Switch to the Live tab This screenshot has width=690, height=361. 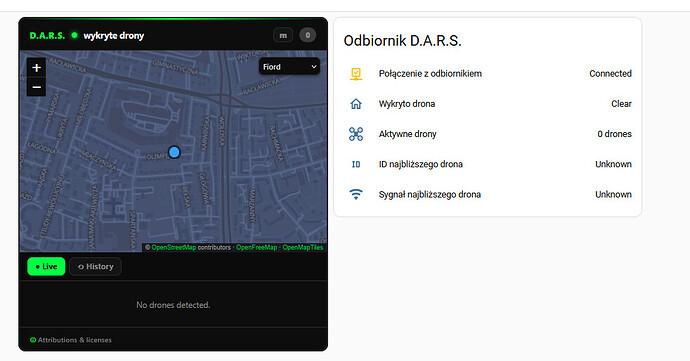(46, 266)
